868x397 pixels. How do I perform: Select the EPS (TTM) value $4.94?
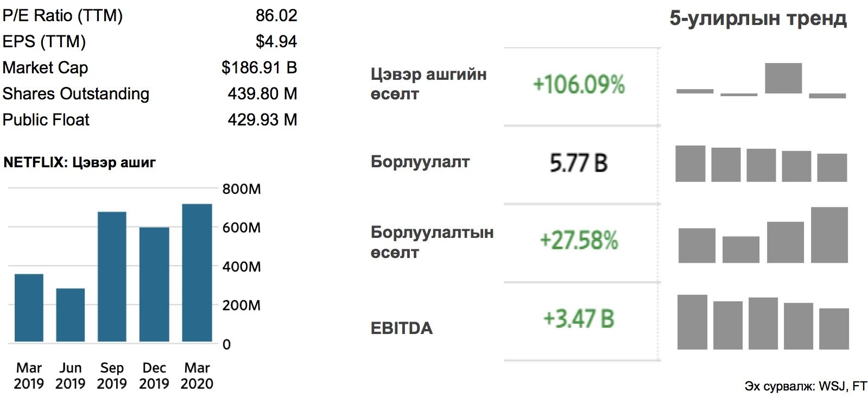pyautogui.click(x=276, y=41)
